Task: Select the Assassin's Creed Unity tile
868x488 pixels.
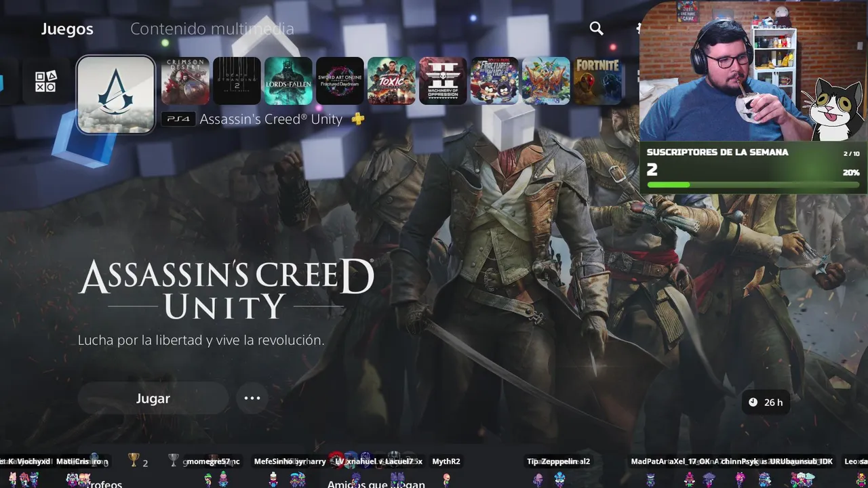Action: click(116, 94)
